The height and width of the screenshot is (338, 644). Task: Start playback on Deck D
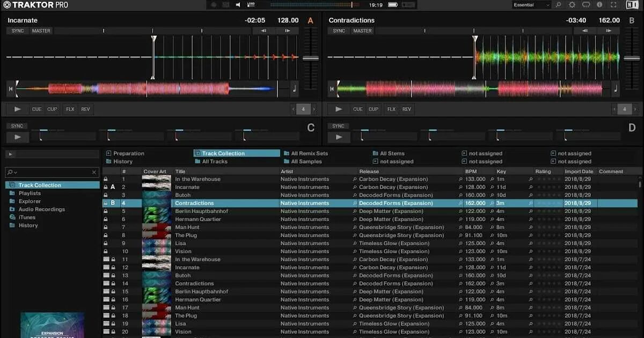(x=338, y=137)
